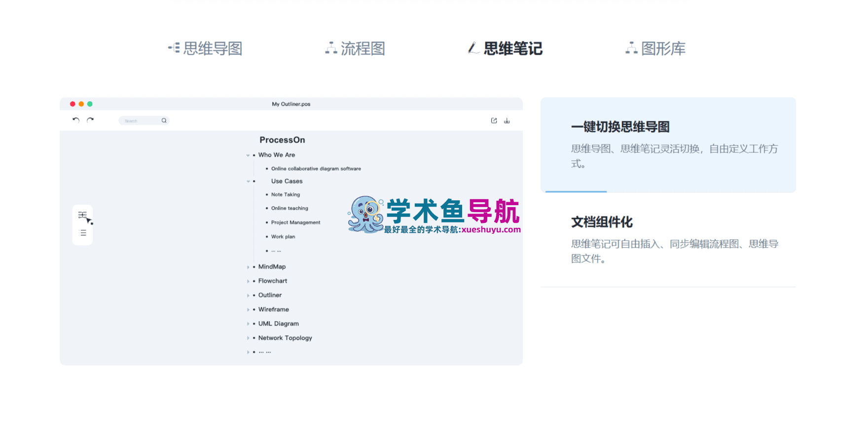Click the download icon
This screenshot has height=430, width=868.
[x=507, y=120]
